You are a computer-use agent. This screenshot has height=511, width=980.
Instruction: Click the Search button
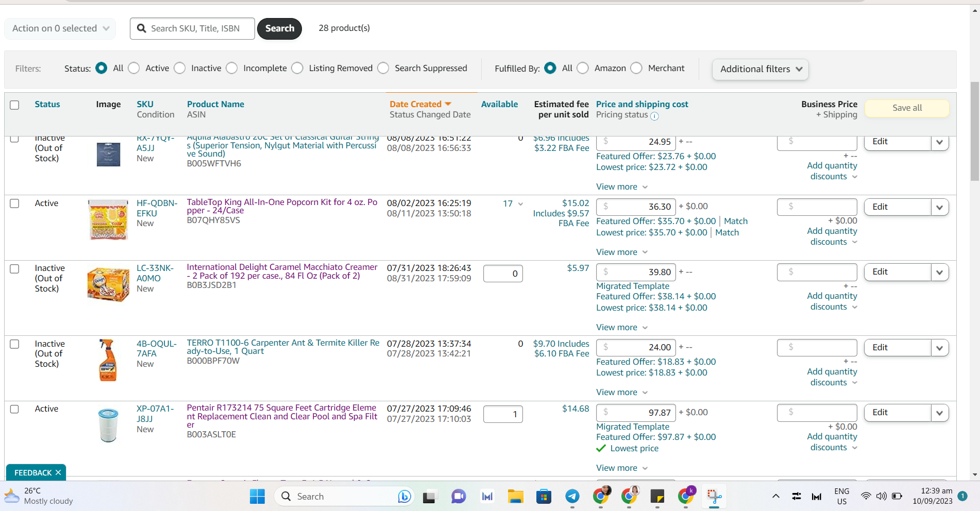click(279, 28)
